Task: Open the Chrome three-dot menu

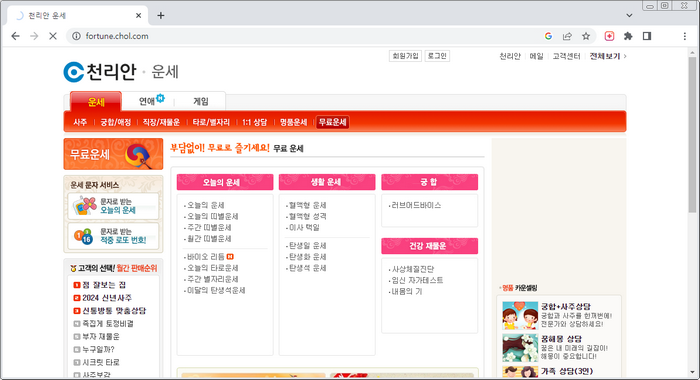Action: click(684, 36)
